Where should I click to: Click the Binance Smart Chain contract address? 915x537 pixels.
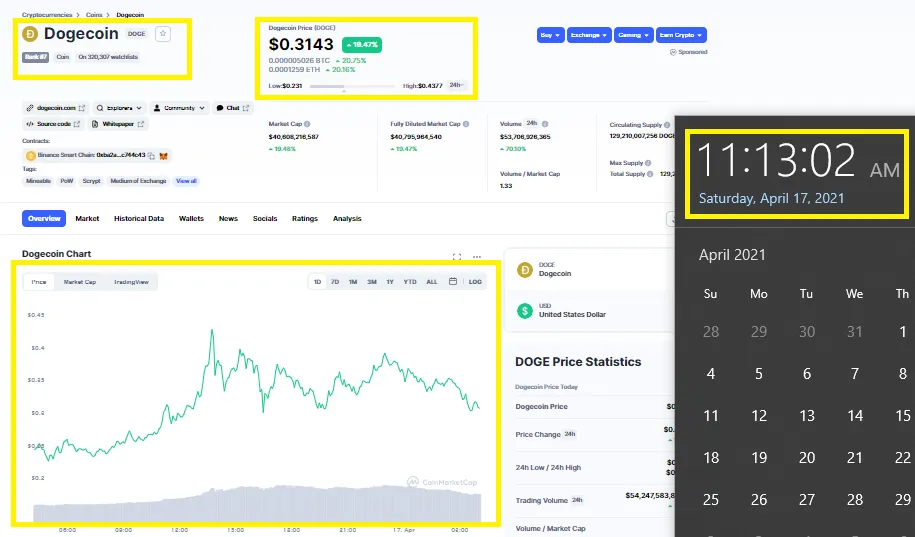[92, 155]
